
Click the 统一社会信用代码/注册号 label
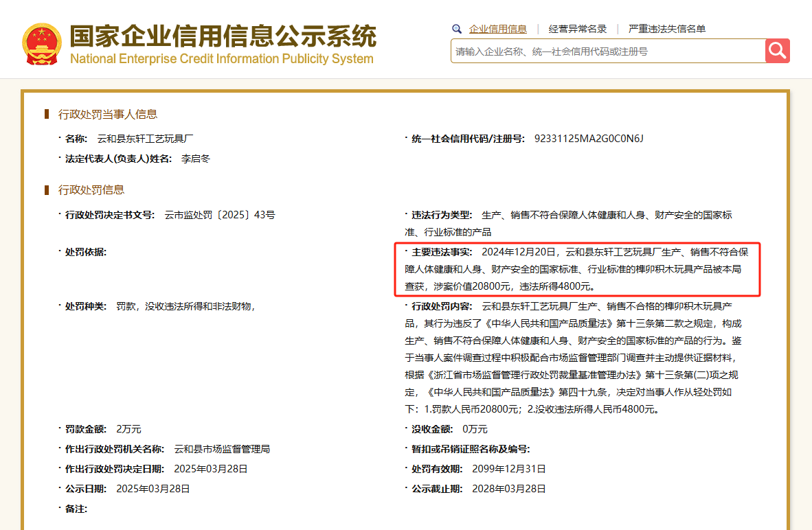[468, 139]
